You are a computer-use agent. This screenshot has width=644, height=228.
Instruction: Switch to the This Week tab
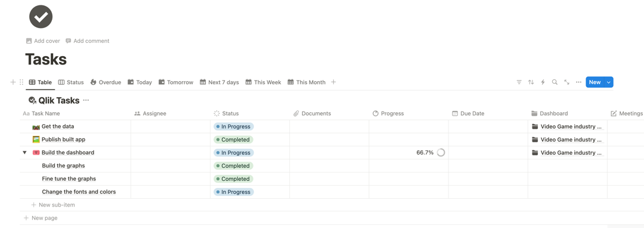[264, 82]
